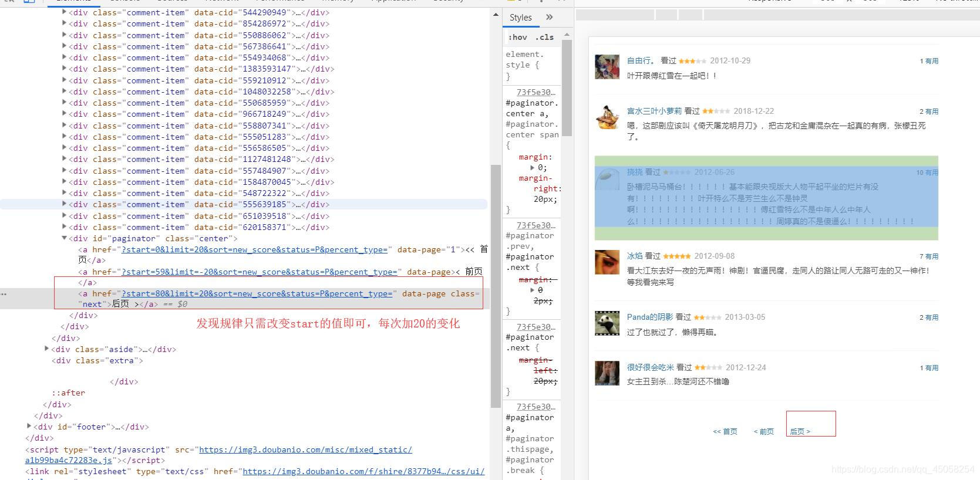Select the element.style rule block
This screenshot has height=480, width=980.
click(x=531, y=65)
